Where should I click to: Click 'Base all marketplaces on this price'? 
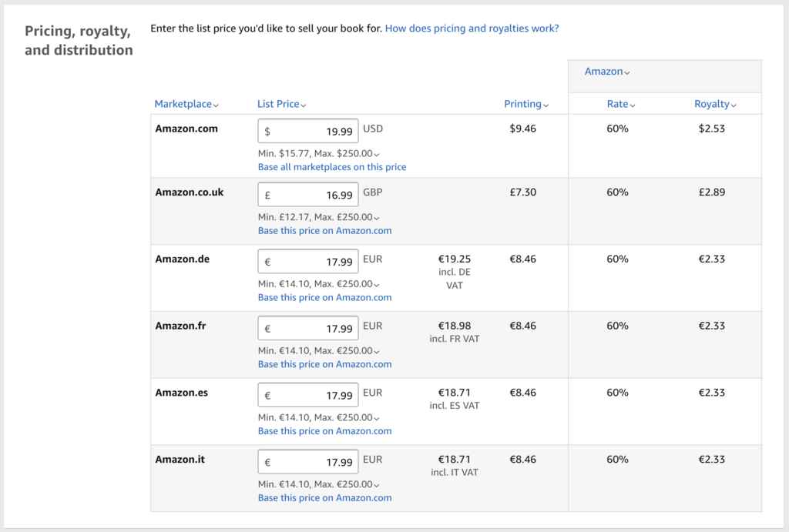coord(332,167)
